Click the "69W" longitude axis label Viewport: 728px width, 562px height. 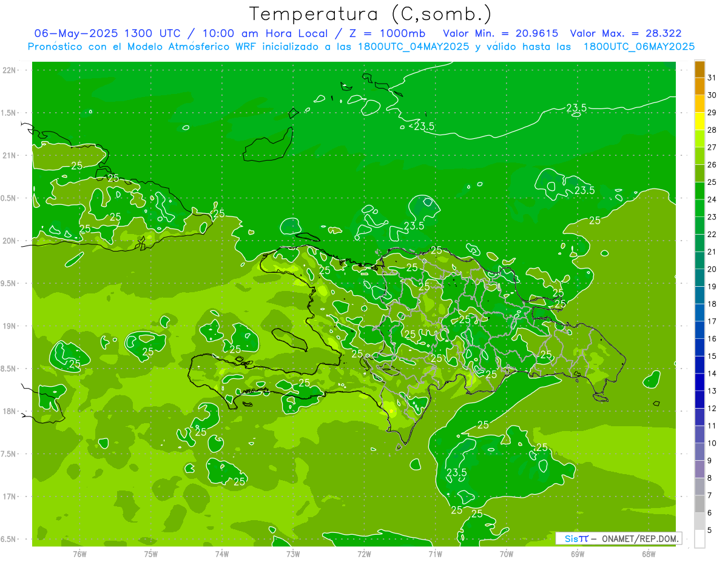tap(578, 554)
